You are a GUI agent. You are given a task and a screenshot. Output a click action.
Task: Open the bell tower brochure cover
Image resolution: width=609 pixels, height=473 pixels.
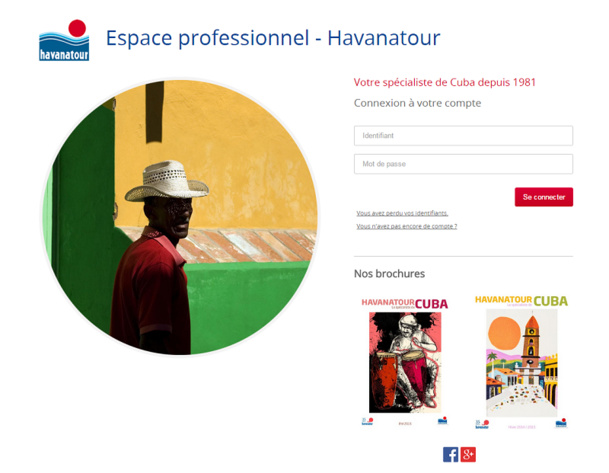522,363
